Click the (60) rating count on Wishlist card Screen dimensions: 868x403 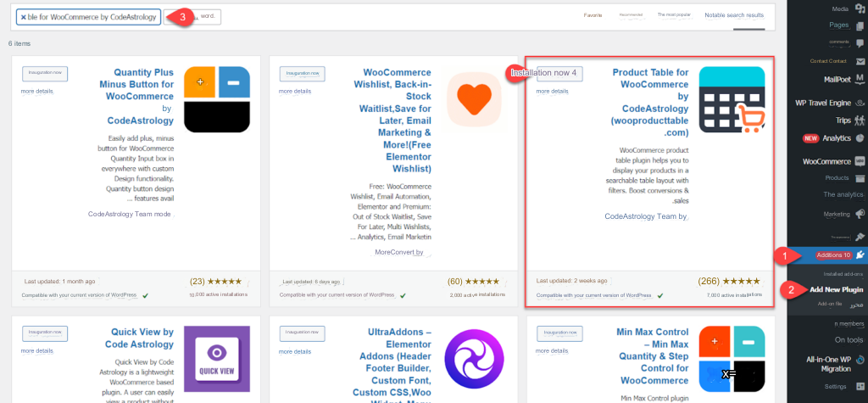(455, 282)
